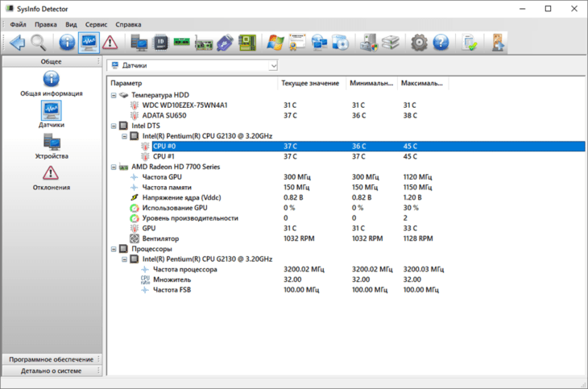Expand the Детально о системе section

point(52,370)
